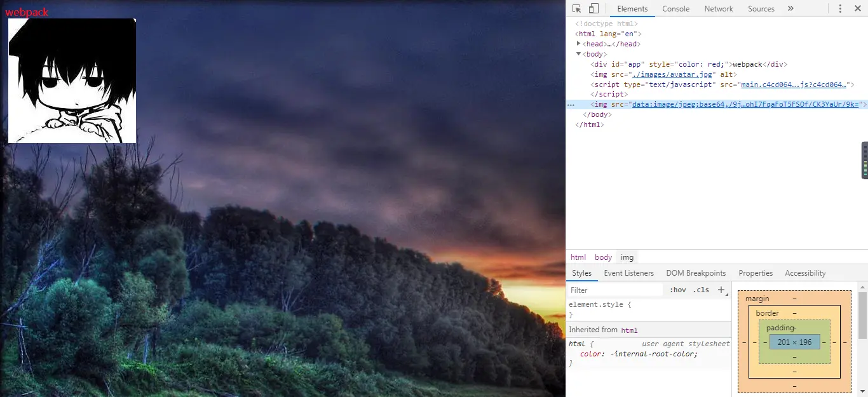Expand the head element node

[579, 44]
